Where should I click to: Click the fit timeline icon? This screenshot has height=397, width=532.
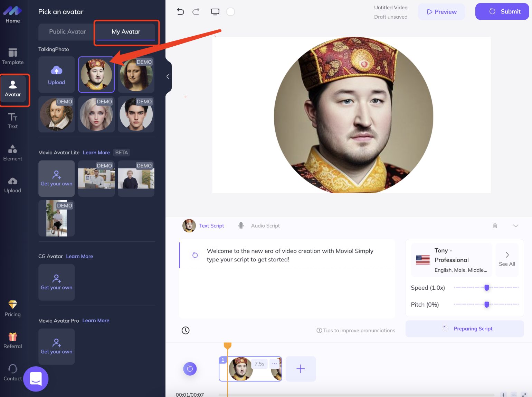click(524, 395)
